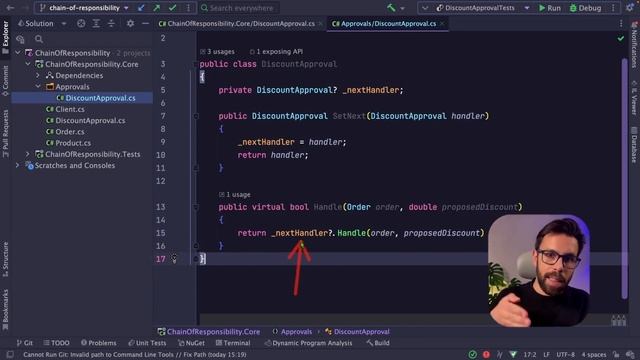The height and width of the screenshot is (360, 640).
Task: Expand Scratches and Consoles node
Action: tap(18, 165)
